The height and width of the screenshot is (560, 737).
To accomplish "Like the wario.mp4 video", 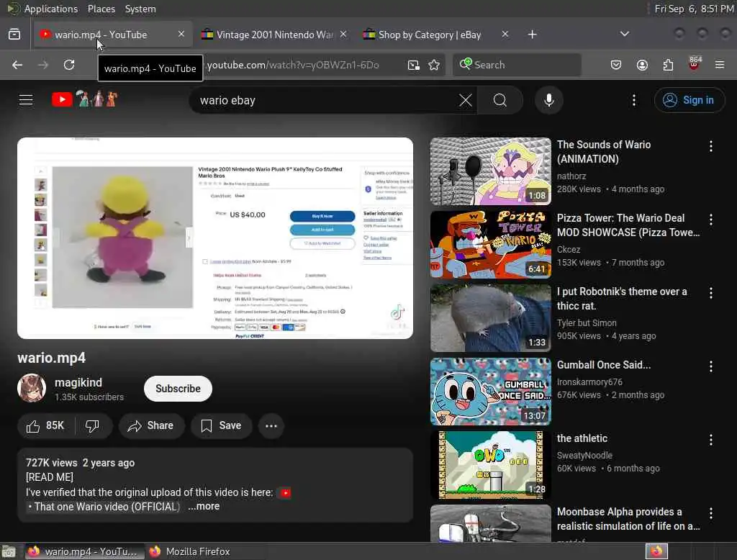I will (x=45, y=425).
